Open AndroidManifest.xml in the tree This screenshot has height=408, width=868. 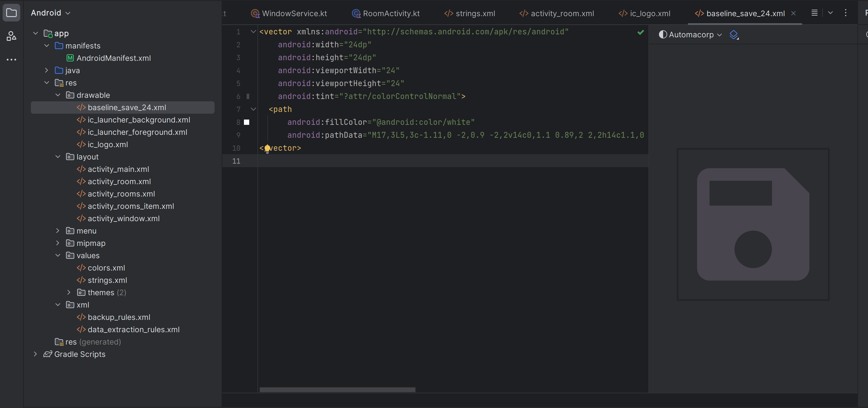pos(109,58)
